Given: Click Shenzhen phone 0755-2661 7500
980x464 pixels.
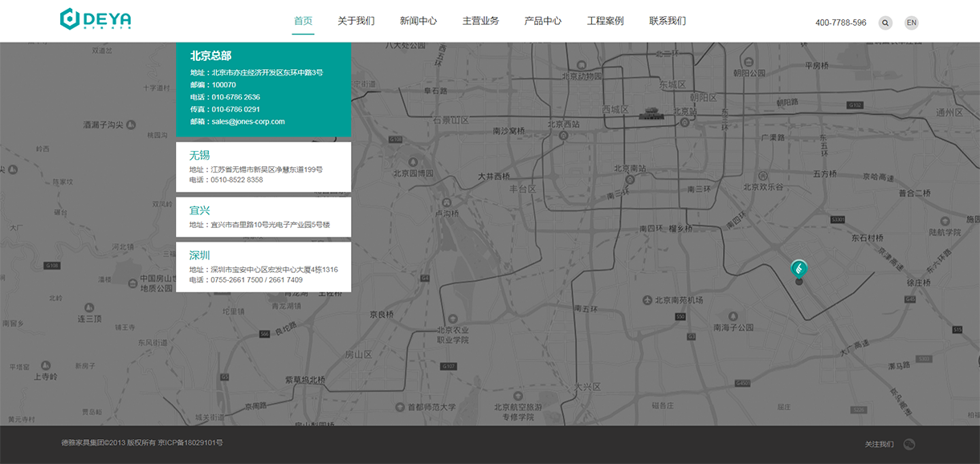Looking at the screenshot, I should [246, 280].
